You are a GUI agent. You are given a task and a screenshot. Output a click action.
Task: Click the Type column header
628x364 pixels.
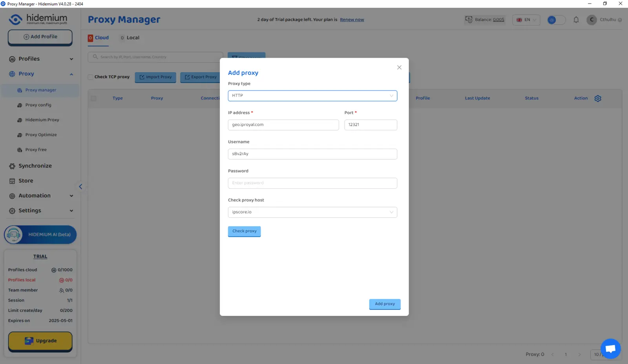118,98
